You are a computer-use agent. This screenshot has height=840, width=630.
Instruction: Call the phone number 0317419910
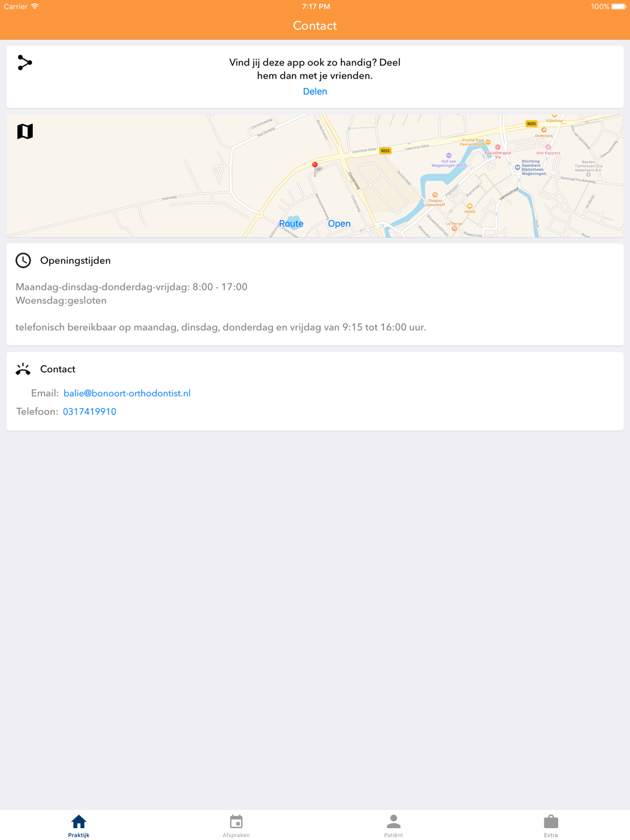coord(89,412)
